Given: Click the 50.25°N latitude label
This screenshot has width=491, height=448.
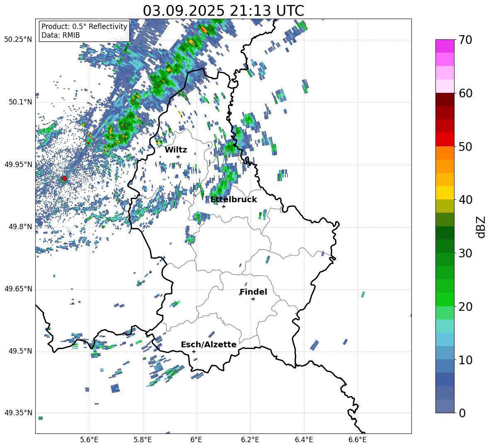Looking at the screenshot, I should click(18, 39).
